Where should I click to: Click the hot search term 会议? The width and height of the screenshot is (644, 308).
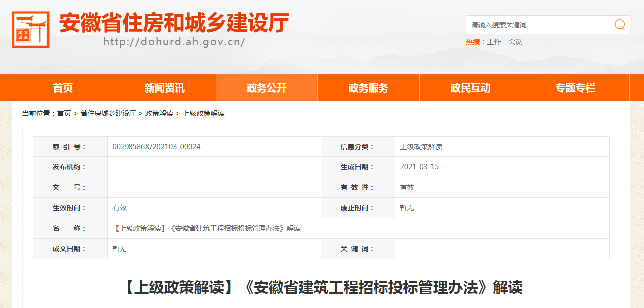(x=515, y=42)
